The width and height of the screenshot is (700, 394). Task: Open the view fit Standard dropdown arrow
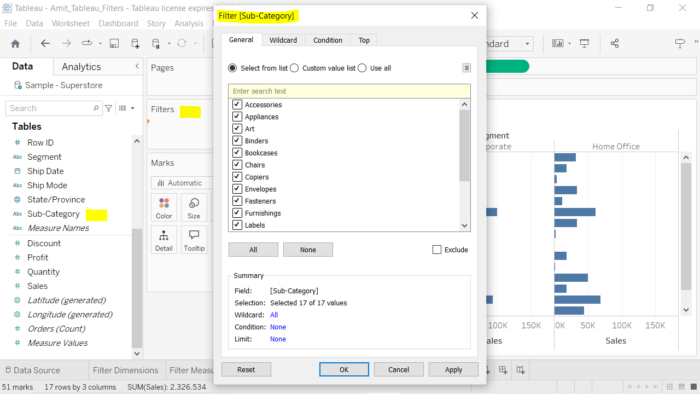527,44
